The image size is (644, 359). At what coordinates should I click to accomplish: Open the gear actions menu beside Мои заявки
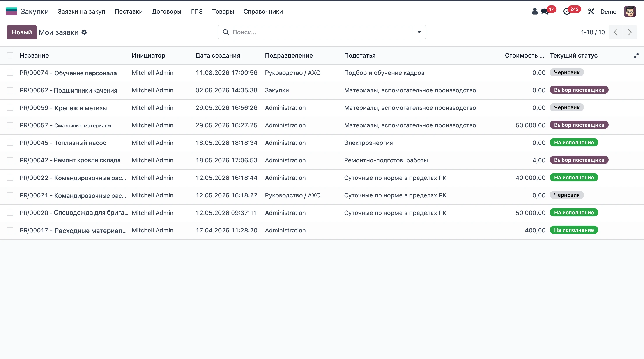[x=84, y=32]
